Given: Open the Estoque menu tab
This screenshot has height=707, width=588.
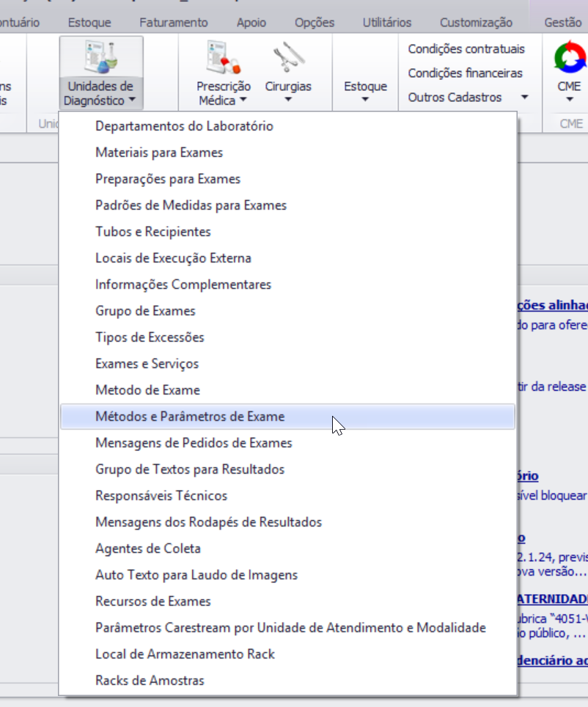Looking at the screenshot, I should coord(89,22).
